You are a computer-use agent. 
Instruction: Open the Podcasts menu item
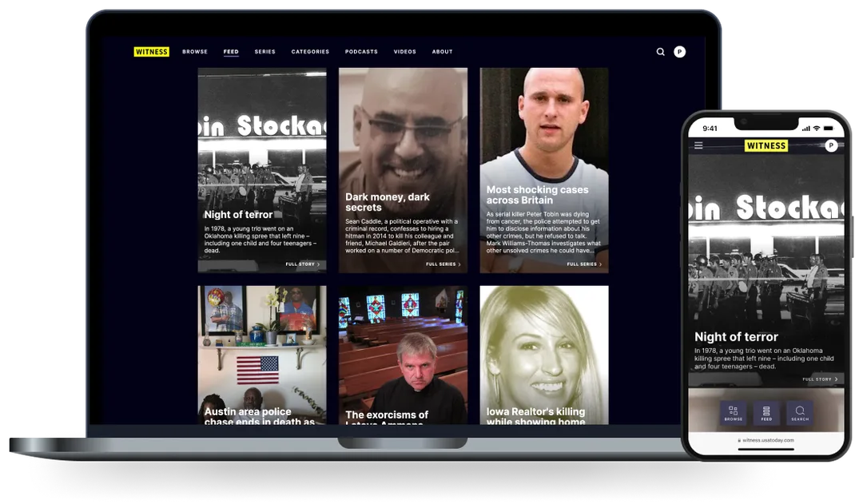coord(361,52)
